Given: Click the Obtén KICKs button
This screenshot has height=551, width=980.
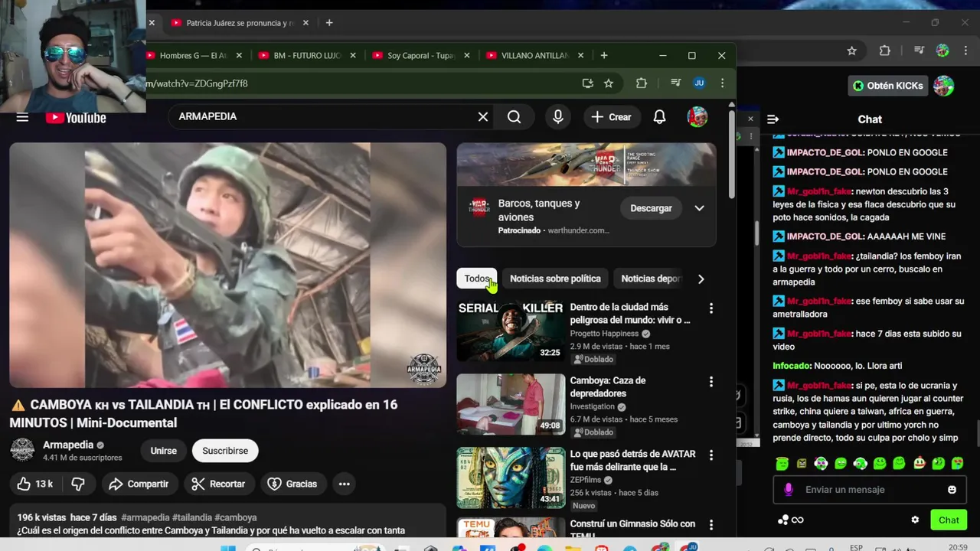Looking at the screenshot, I should tap(888, 86).
